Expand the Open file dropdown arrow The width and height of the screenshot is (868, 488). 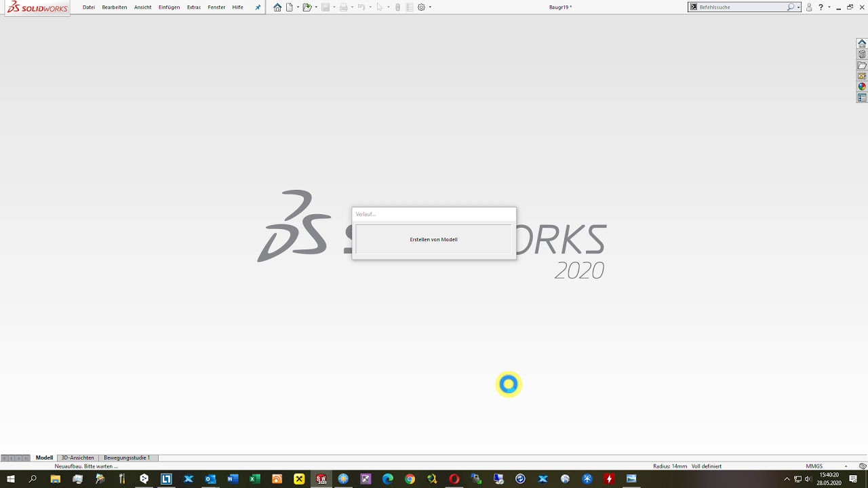(x=316, y=7)
